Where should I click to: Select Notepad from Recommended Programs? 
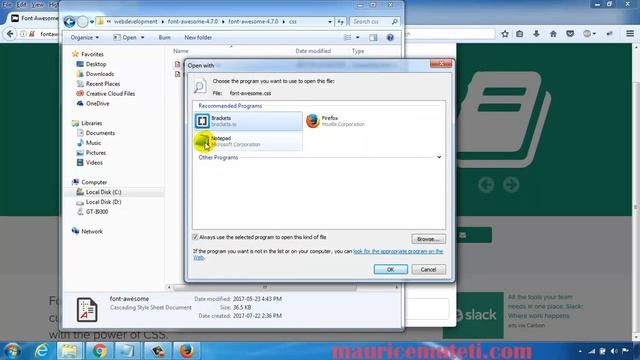249,141
